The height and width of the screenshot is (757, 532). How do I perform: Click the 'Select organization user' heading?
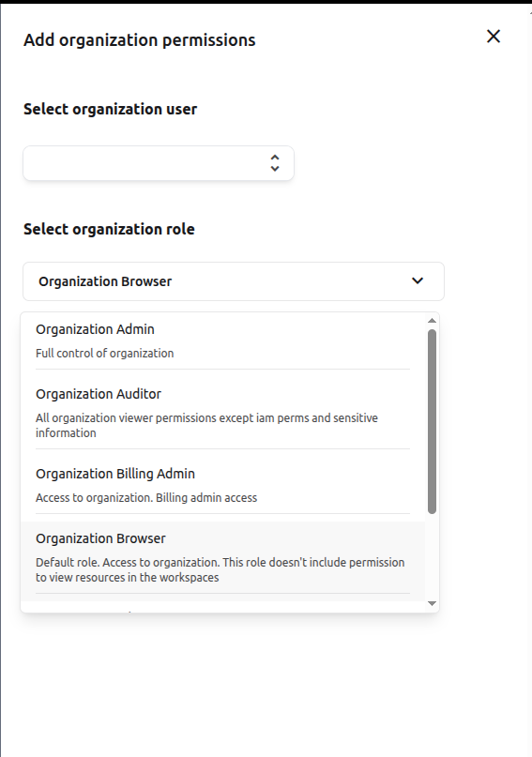[x=110, y=109]
